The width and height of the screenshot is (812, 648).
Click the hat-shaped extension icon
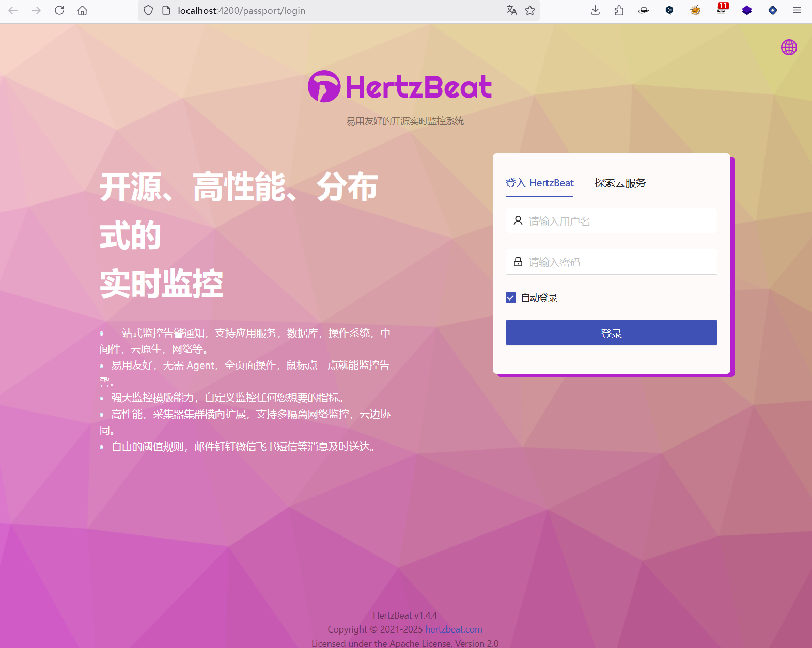click(x=644, y=10)
